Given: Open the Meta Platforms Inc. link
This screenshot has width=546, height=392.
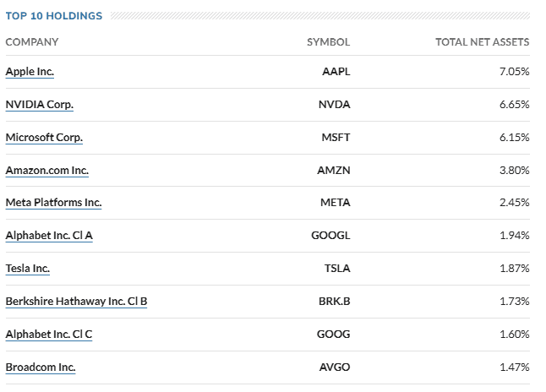Looking at the screenshot, I should tap(53, 202).
